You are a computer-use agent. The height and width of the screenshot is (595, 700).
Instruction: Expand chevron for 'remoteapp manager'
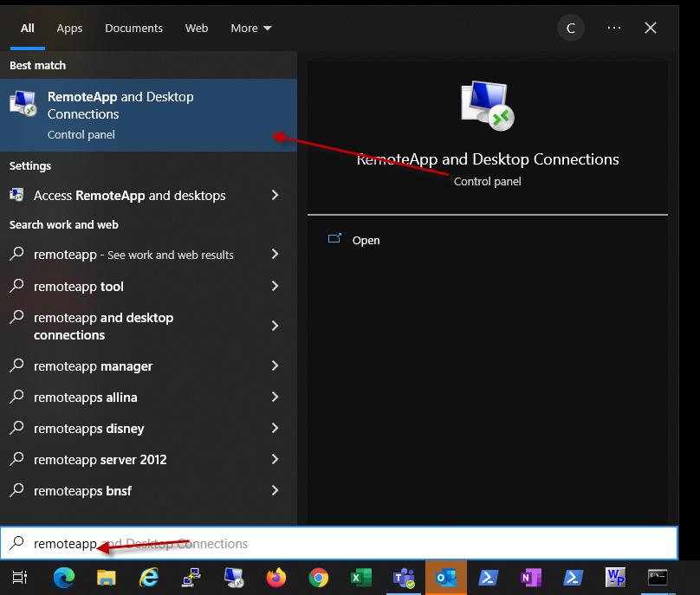tap(275, 365)
